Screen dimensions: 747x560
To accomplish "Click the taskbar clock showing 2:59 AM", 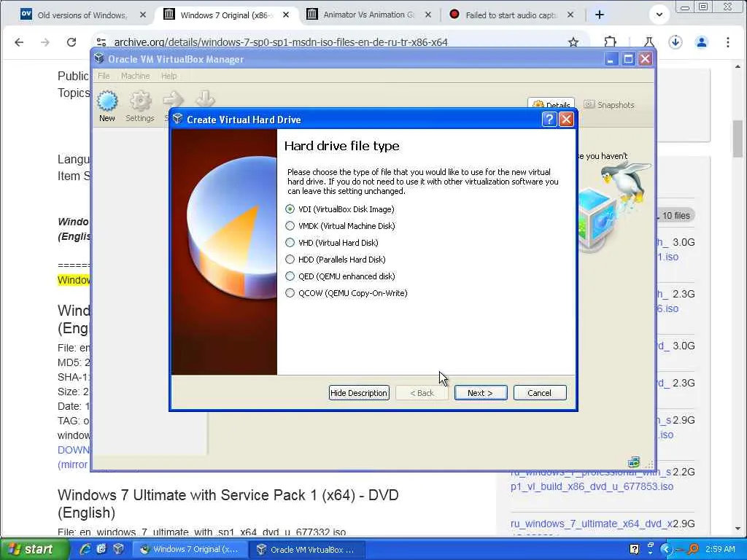I will 720,549.
